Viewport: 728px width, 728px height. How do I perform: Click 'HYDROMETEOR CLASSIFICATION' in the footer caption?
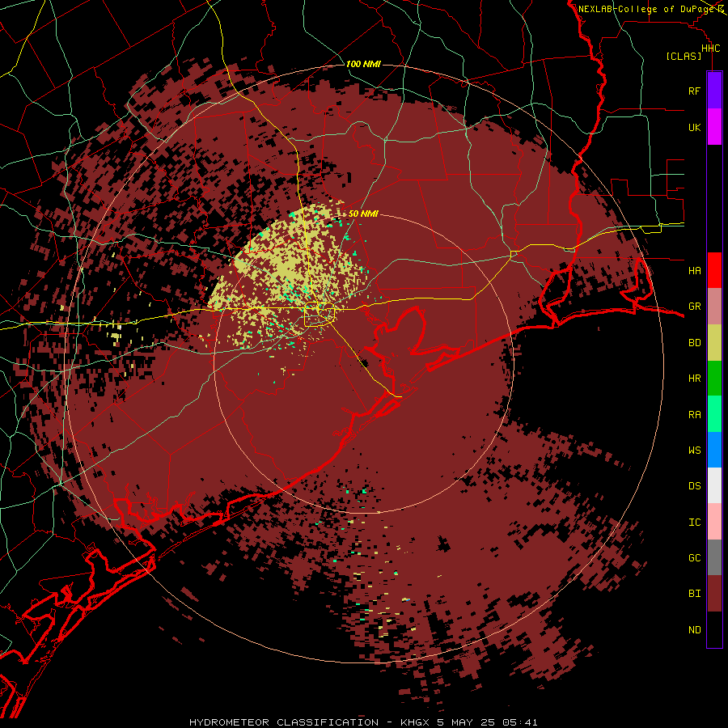click(284, 722)
